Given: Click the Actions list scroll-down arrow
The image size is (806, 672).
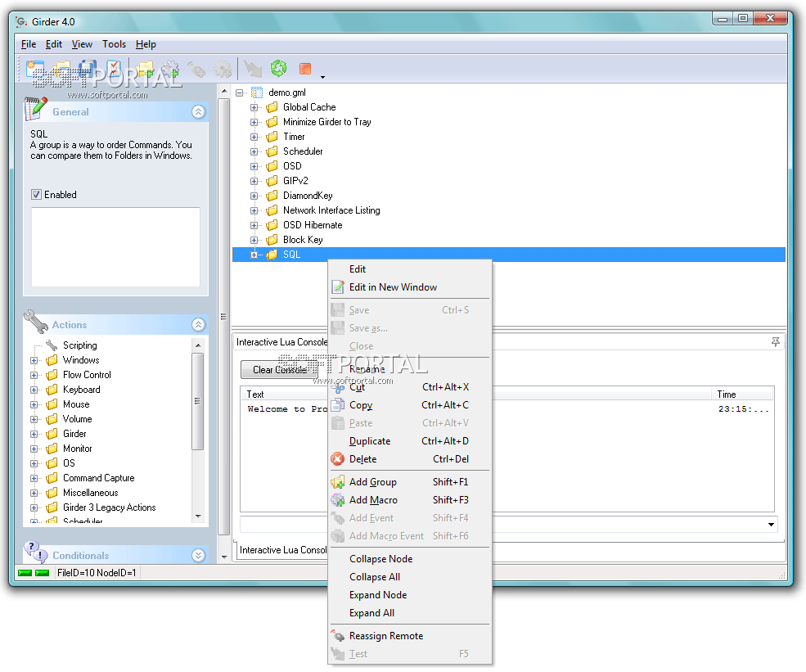Looking at the screenshot, I should point(198,516).
